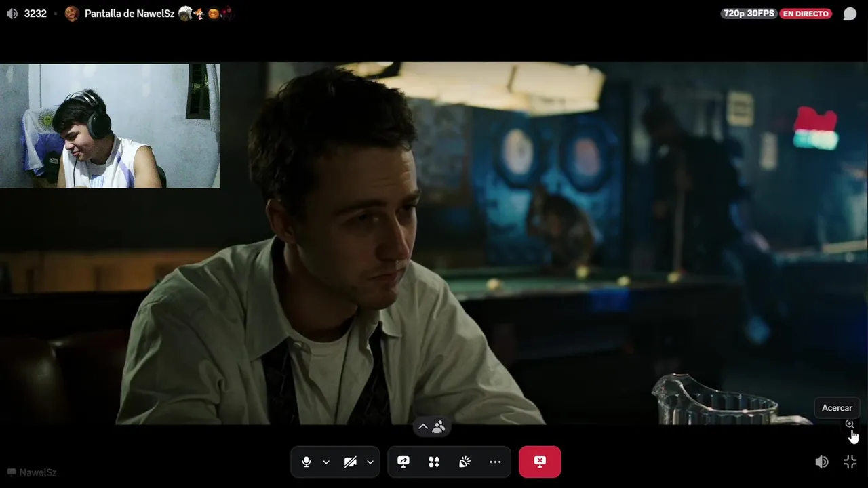868x488 pixels.
Task: Adjust the stream volume speaker icon
Action: click(822, 462)
